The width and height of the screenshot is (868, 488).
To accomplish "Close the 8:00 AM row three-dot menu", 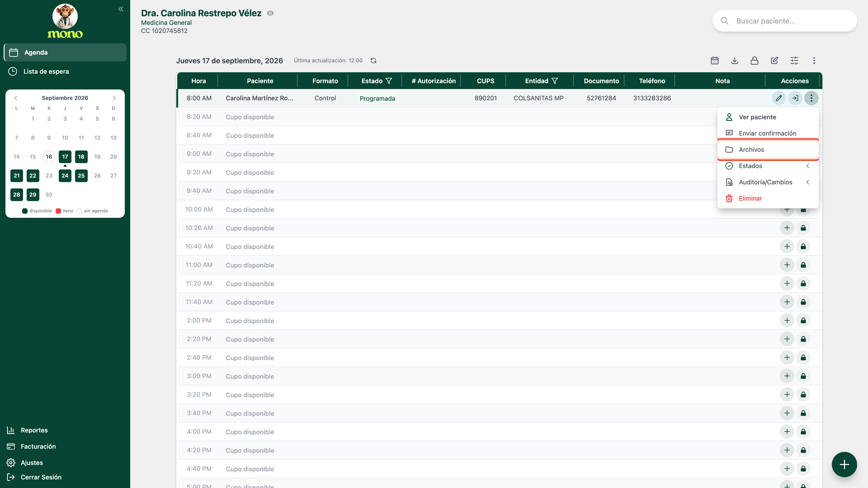I will tap(811, 98).
